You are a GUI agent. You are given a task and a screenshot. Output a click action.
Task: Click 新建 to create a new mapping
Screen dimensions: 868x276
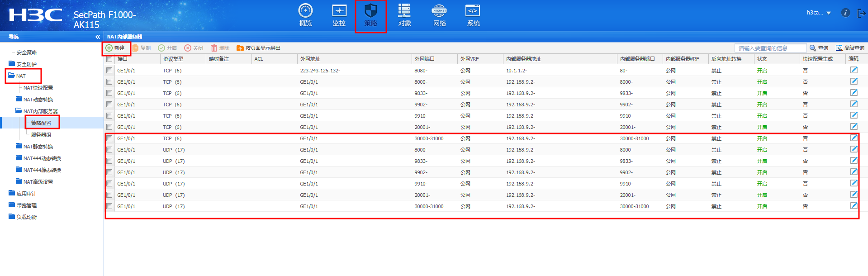click(x=115, y=48)
